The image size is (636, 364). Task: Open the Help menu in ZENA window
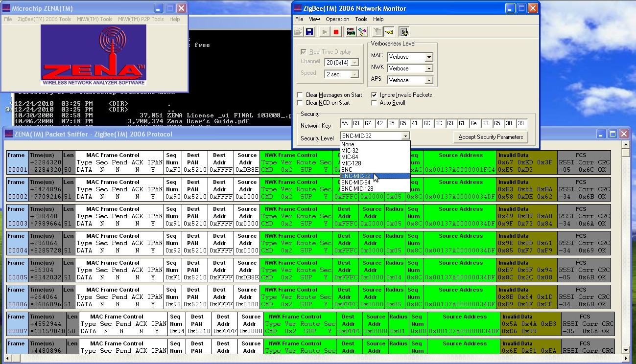[x=174, y=19]
